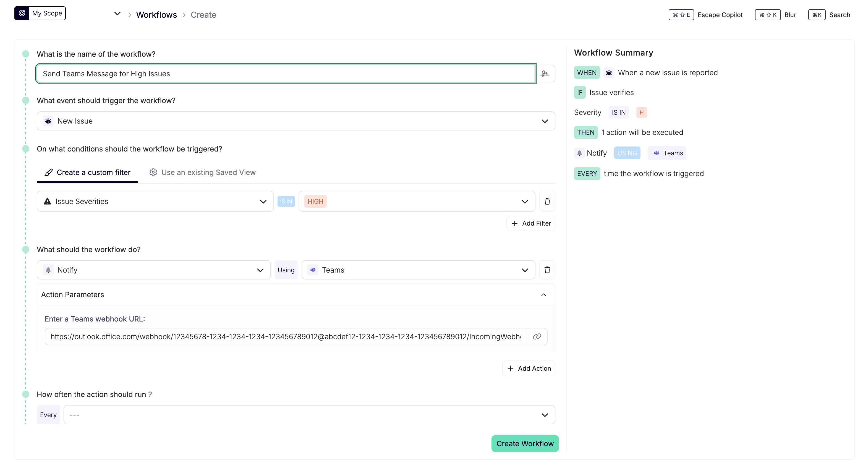Delete the Issue Severities filter with trash icon
This screenshot has height=460, width=868.
547,201
